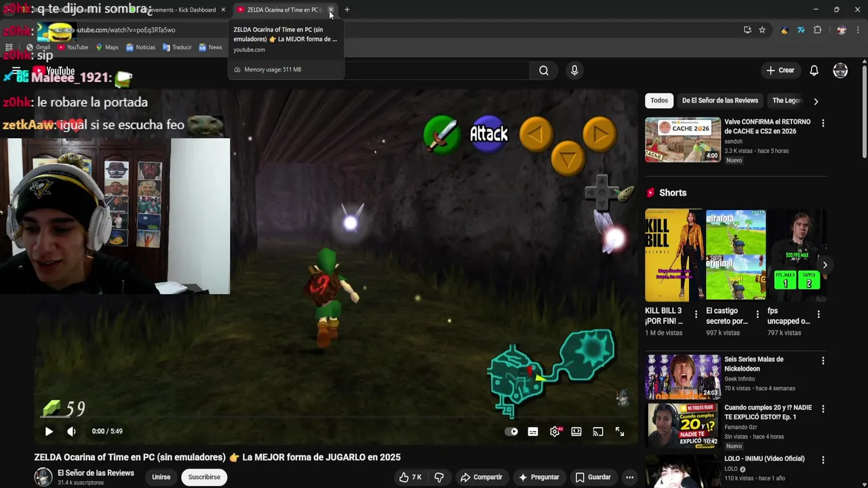868x488 pixels.
Task: Click the page vertical scrollbar
Action: coord(864,112)
